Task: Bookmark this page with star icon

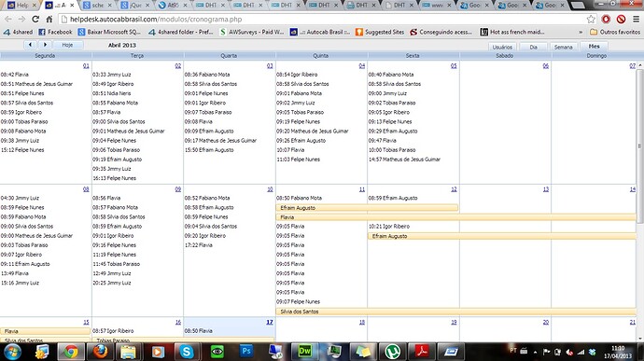Action: [x=591, y=19]
